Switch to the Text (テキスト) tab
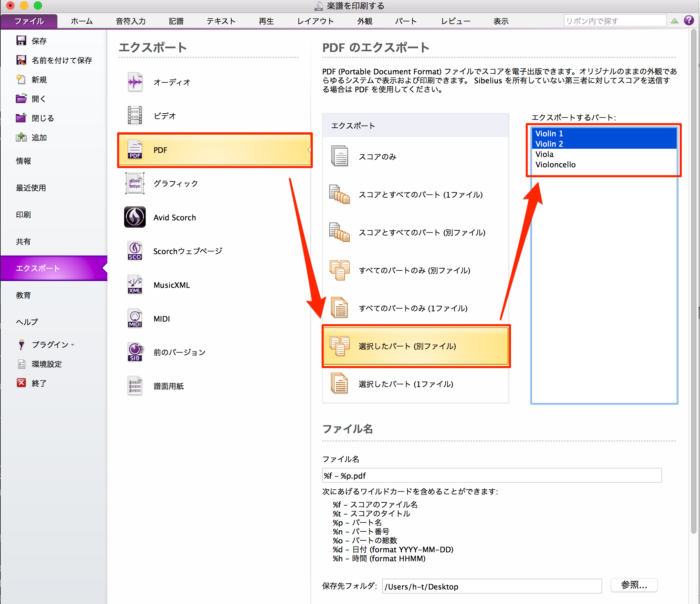This screenshot has width=700, height=604. pyautogui.click(x=221, y=21)
